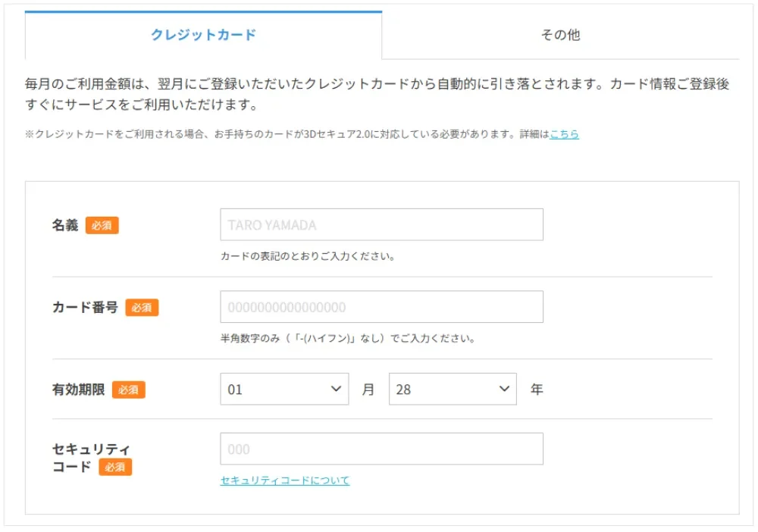Open the こちら link about 3D Secure
758x532 pixels.
[x=565, y=134]
